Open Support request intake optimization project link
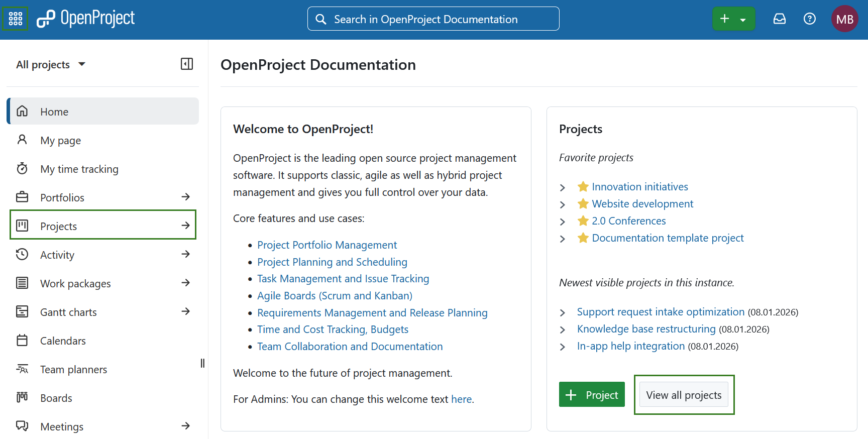The image size is (868, 439). [661, 311]
